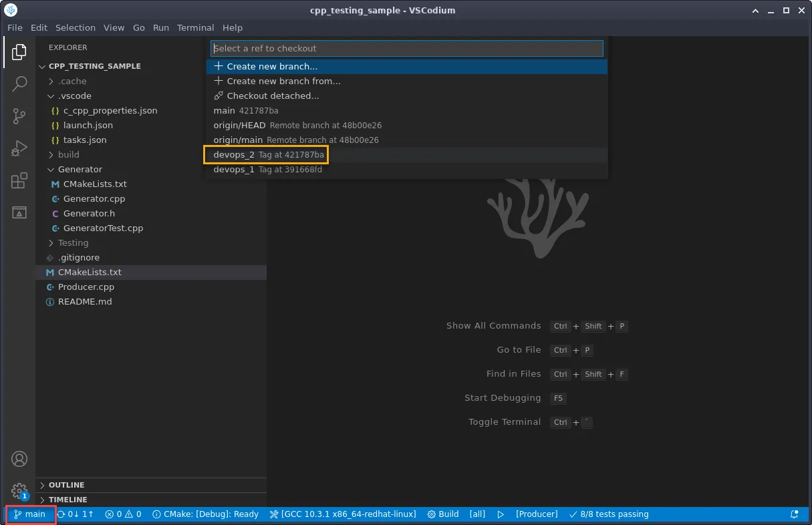Open the Terminal menu
This screenshot has height=525, width=812.
click(x=195, y=27)
